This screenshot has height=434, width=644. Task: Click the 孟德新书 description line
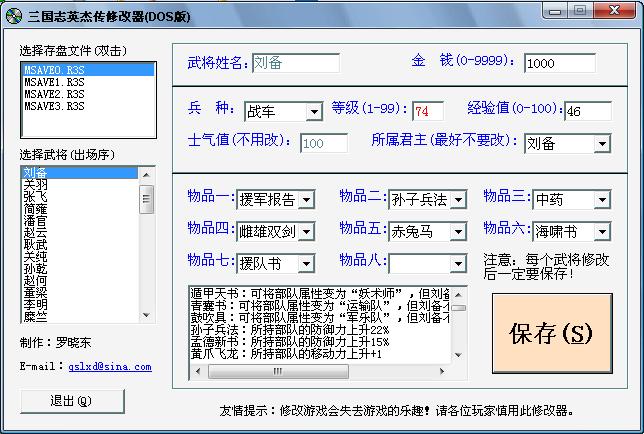(x=290, y=341)
